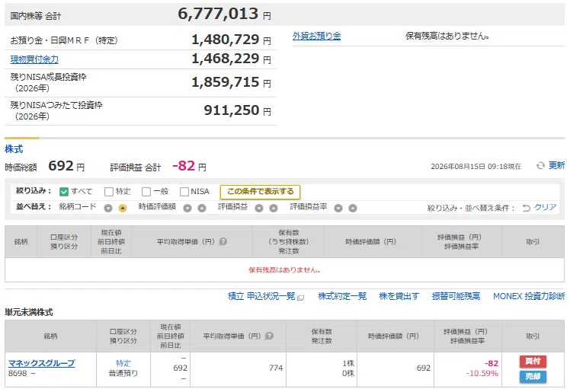The image size is (570, 392).
Task: Sort 評価損益 ascending with up arrow
Action: tap(274, 208)
